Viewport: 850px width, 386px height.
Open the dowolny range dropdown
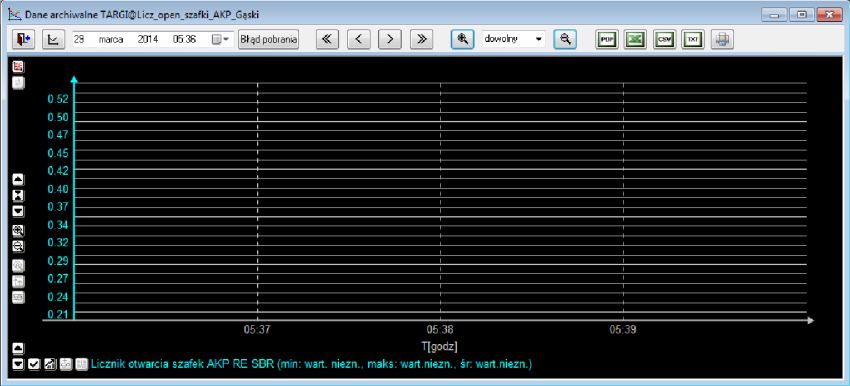[x=514, y=39]
